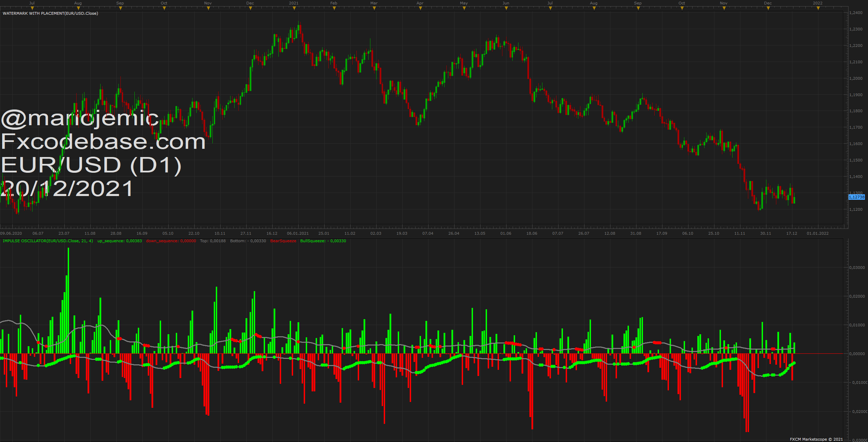Click the orange marker under Apr
Viewport: 868px width, 442px height.
[x=420, y=8]
